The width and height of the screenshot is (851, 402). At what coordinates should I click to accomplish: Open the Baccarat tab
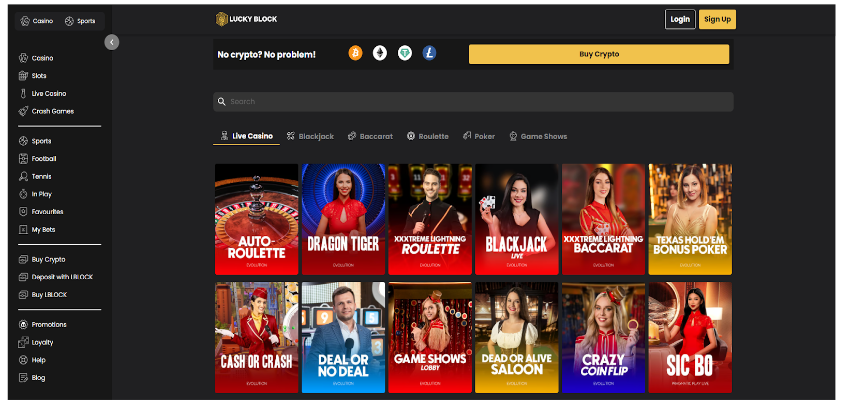click(x=370, y=136)
